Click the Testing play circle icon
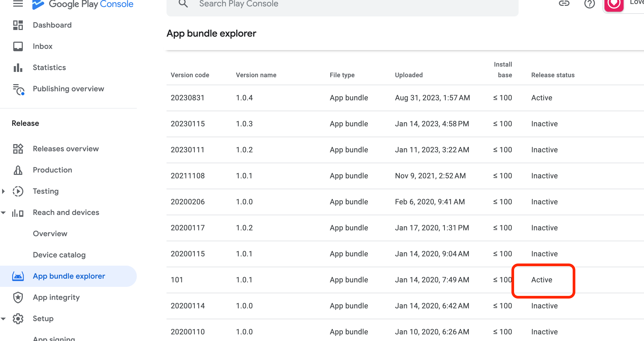Image resolution: width=644 pixels, height=341 pixels. tap(18, 191)
